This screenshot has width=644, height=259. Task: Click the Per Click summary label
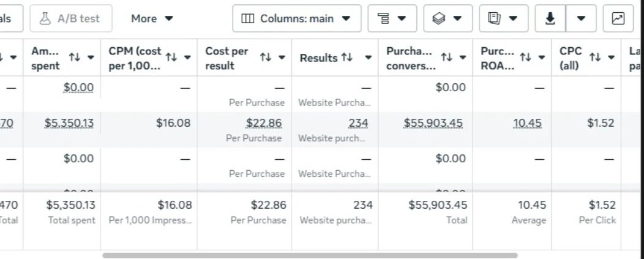point(597,220)
